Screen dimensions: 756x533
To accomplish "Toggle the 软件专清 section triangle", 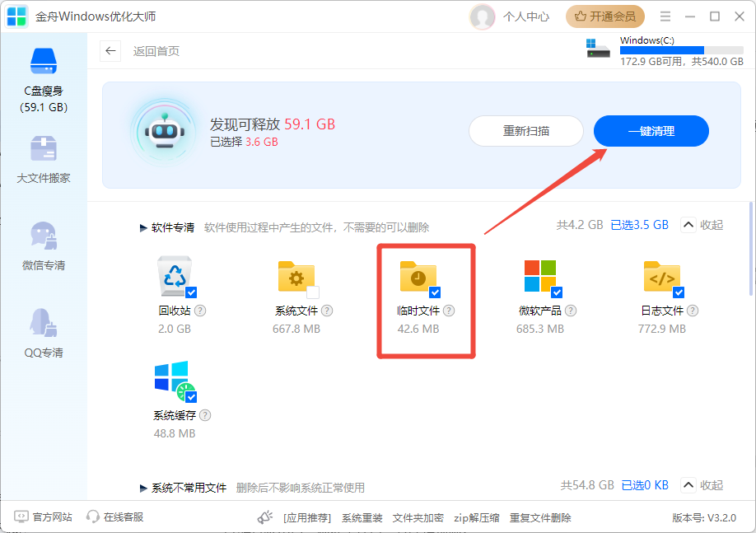I will pyautogui.click(x=143, y=227).
